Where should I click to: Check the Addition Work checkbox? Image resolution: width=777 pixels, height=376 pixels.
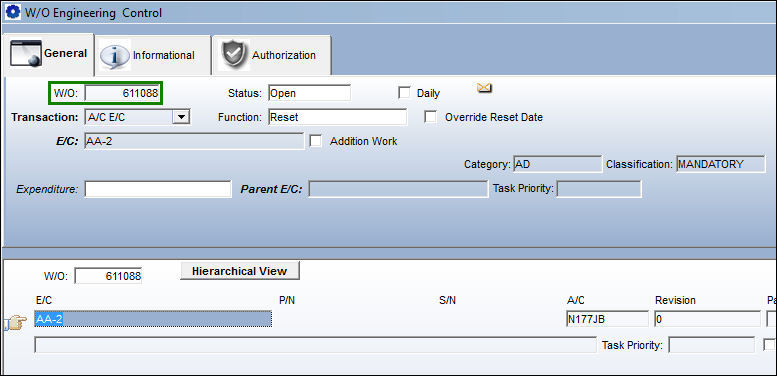(x=316, y=141)
